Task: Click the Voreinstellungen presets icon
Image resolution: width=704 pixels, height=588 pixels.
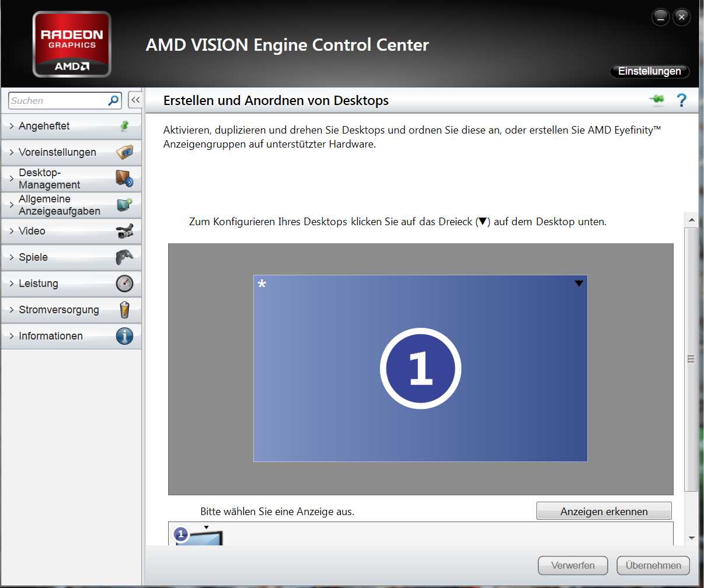Action: (x=124, y=152)
